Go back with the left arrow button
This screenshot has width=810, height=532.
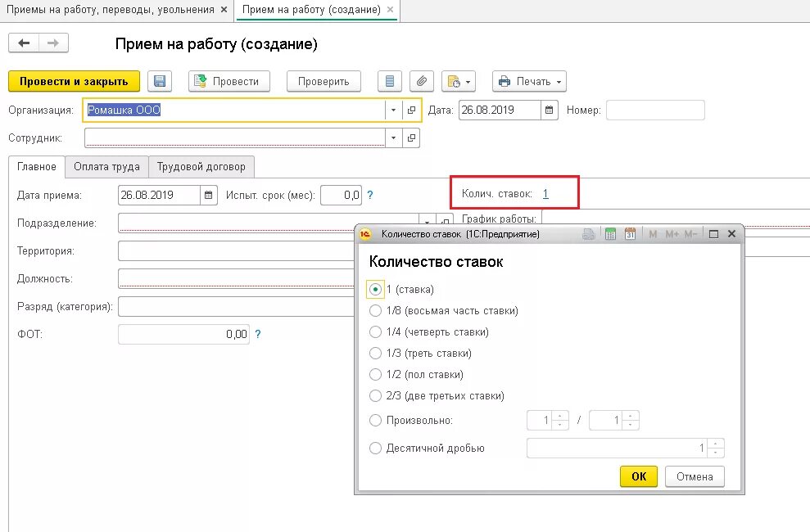click(24, 43)
